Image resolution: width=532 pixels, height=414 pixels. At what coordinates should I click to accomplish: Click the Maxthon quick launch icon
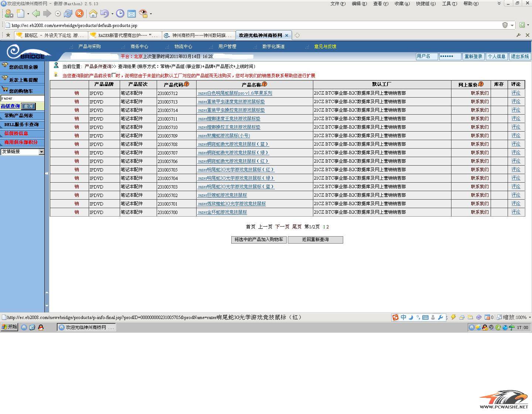(x=24, y=328)
